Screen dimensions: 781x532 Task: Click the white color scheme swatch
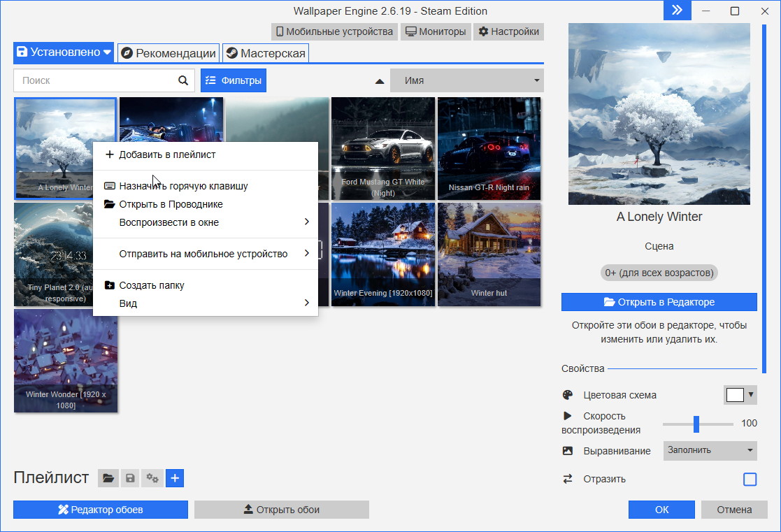[735, 394]
